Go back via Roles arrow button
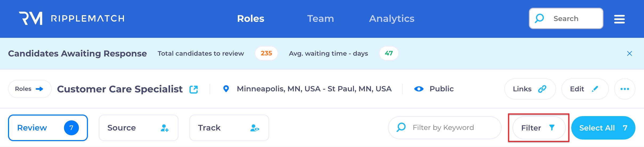The width and height of the screenshot is (644, 147). pos(29,89)
